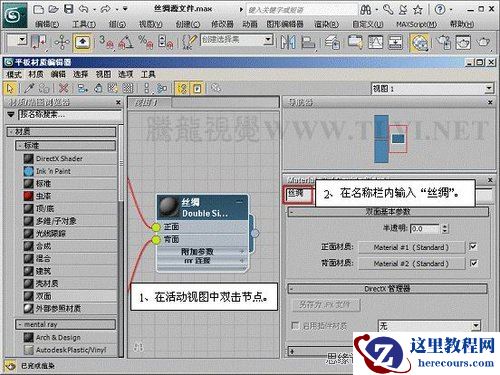Screen dimensions: 500x375
Task: Close the Material/Map Browser panel
Action: (x=118, y=102)
